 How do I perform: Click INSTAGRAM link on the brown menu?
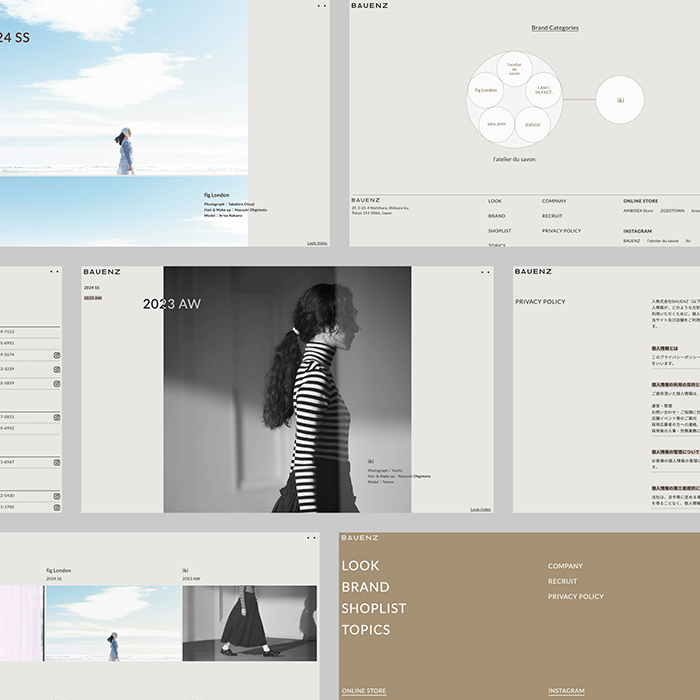coord(567,691)
